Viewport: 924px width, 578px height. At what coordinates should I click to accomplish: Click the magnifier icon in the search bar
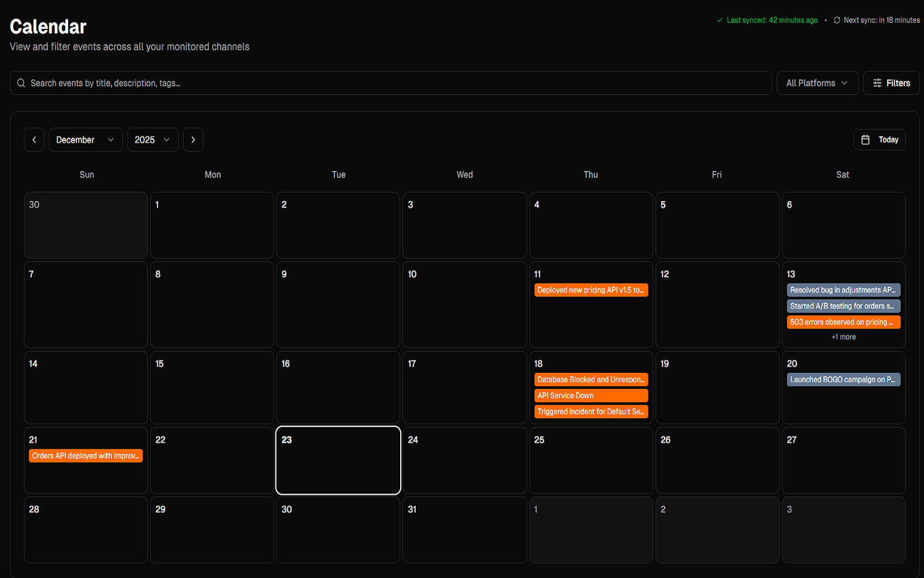click(x=21, y=83)
